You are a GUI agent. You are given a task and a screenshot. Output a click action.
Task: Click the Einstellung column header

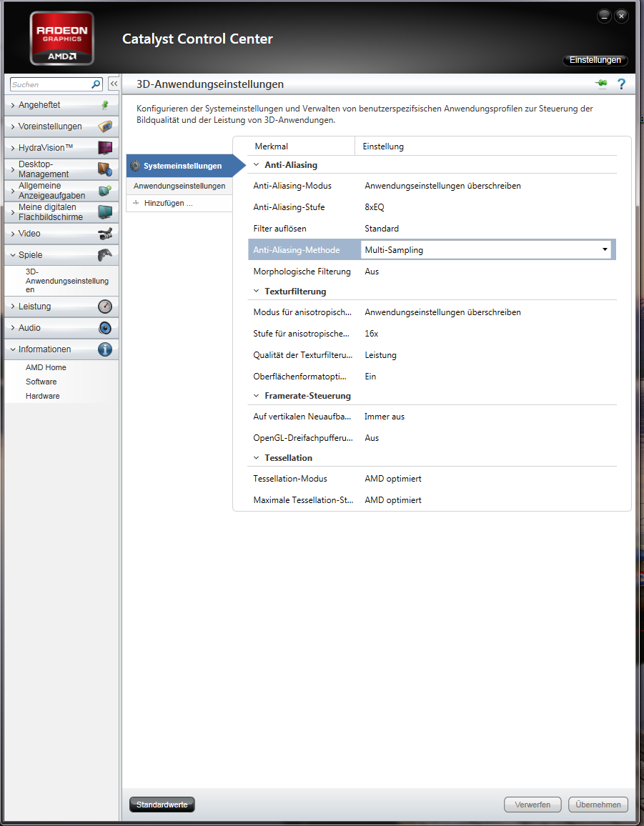click(383, 146)
